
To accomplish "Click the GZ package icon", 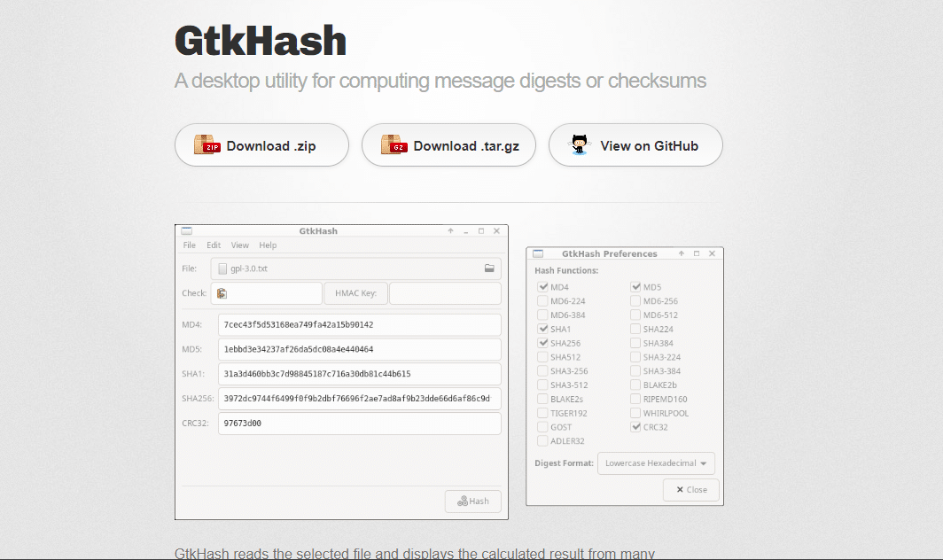I will coord(394,145).
